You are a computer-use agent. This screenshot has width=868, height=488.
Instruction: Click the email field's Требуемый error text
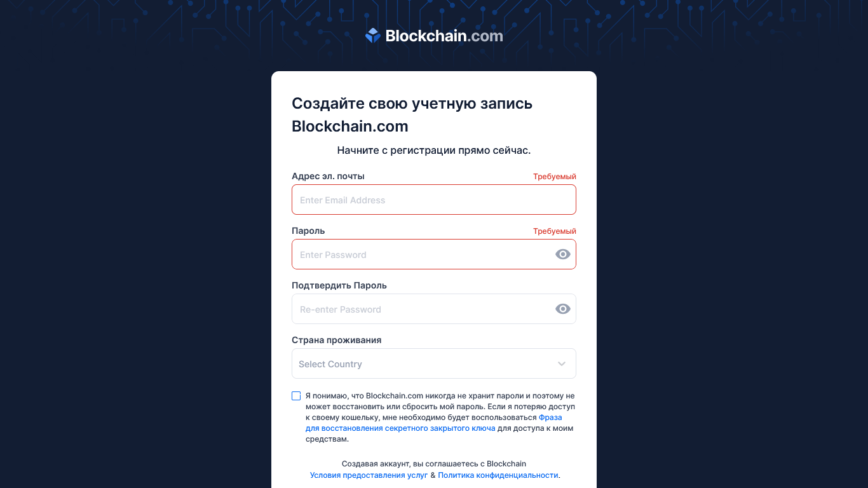(x=554, y=177)
